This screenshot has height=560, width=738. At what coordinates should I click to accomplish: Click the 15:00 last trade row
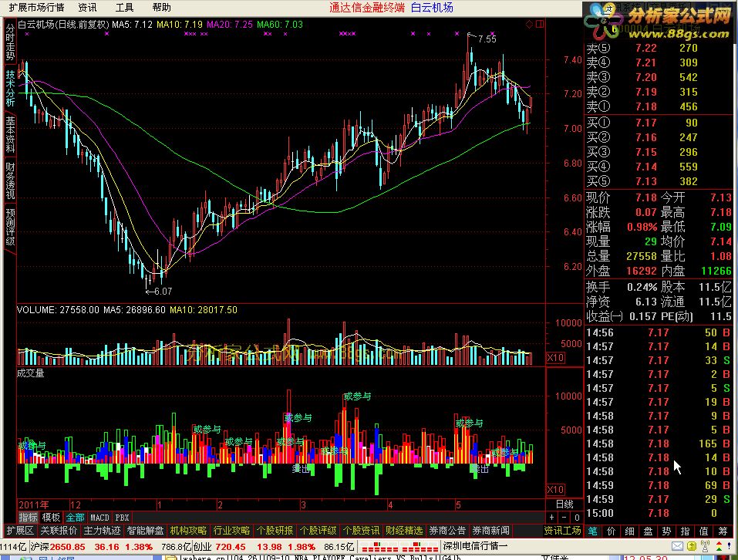[658, 513]
